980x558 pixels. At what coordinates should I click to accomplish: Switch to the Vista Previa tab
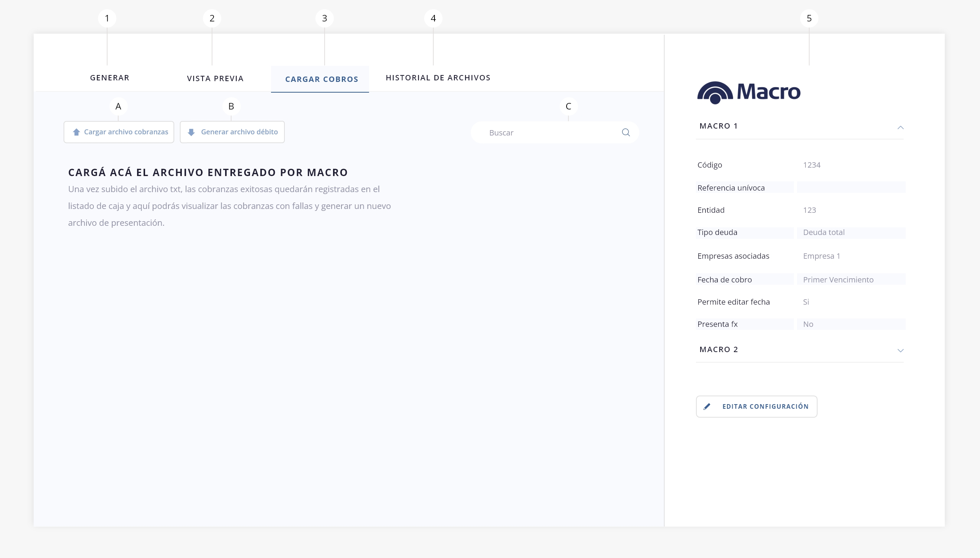(x=215, y=78)
